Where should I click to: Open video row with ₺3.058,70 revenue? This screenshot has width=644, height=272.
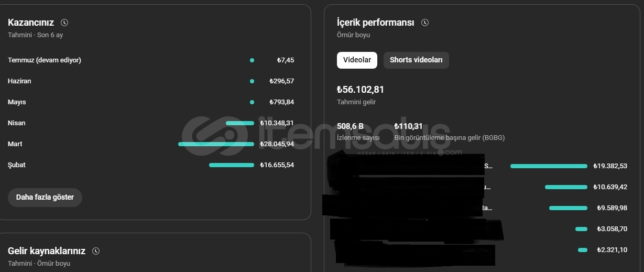[x=482, y=229]
